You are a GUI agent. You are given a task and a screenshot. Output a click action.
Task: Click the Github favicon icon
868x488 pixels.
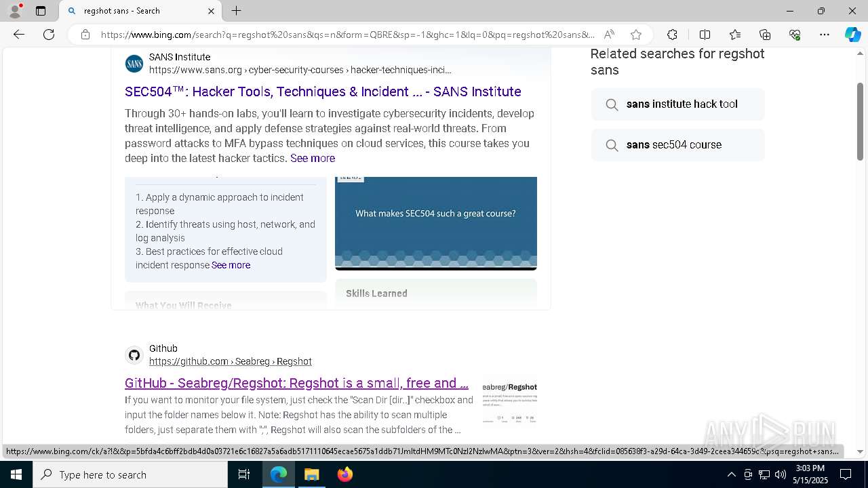tap(134, 355)
